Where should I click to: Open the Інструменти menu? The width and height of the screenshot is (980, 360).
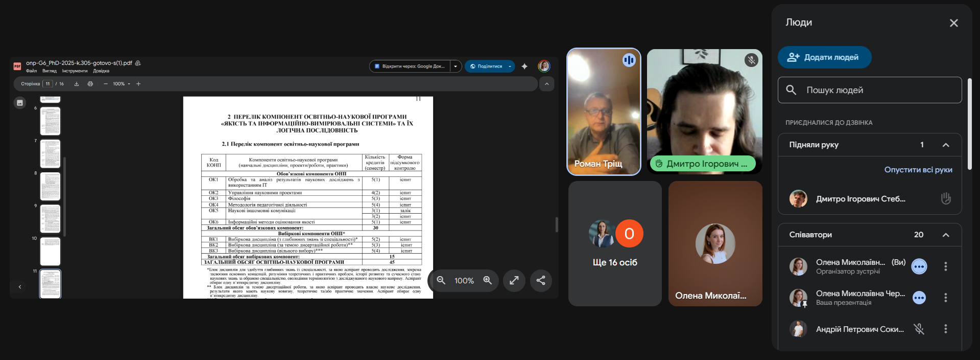(x=75, y=71)
